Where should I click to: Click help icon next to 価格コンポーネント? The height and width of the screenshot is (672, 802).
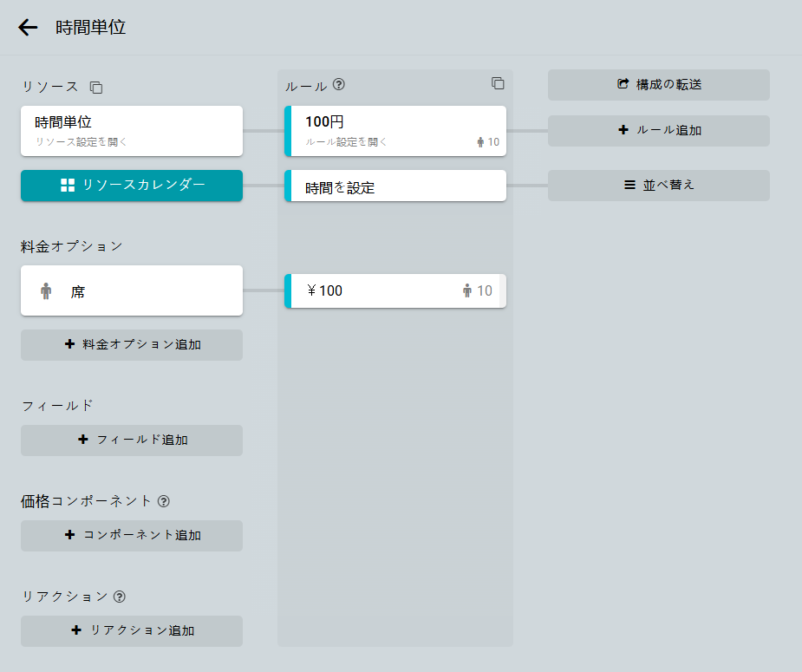pyautogui.click(x=164, y=501)
